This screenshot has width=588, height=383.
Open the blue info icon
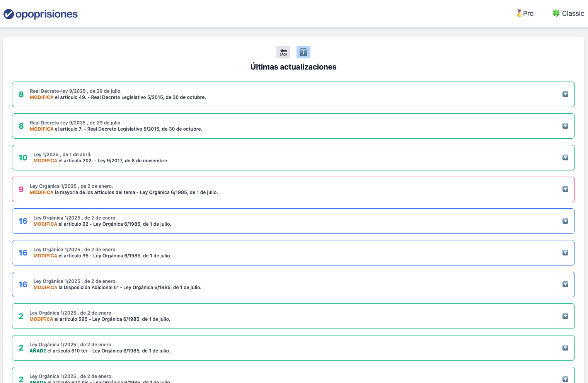[303, 52]
